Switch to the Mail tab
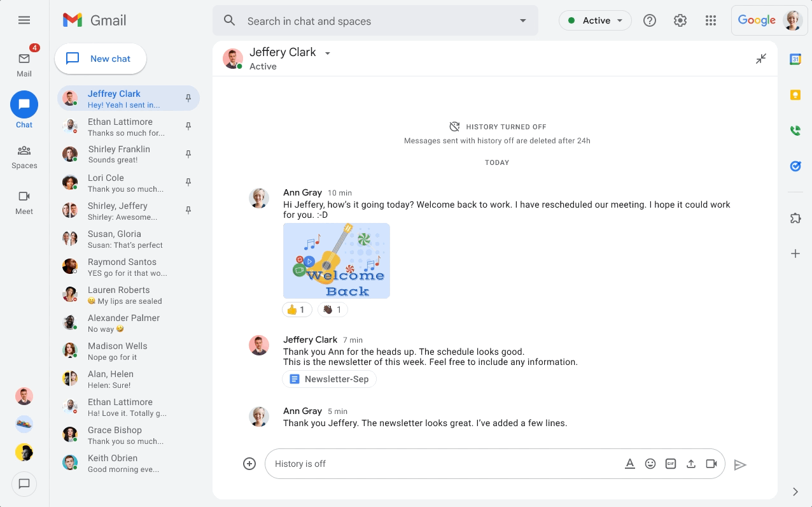 (x=24, y=61)
